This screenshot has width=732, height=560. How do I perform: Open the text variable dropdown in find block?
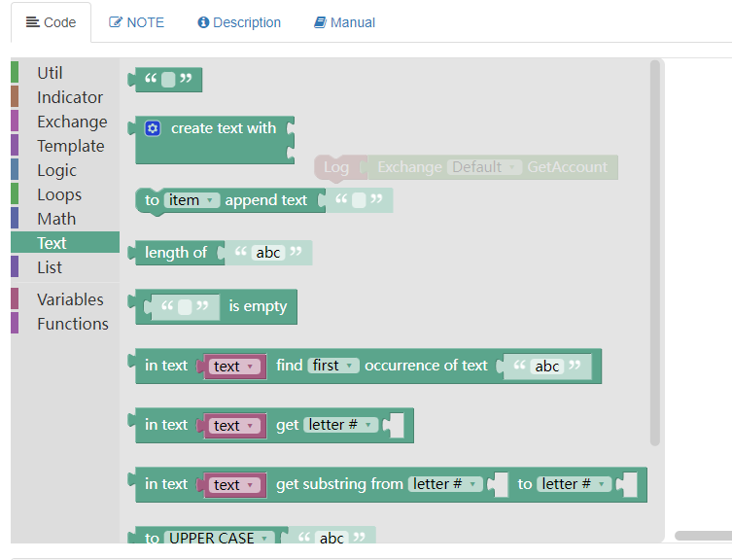pyautogui.click(x=234, y=367)
